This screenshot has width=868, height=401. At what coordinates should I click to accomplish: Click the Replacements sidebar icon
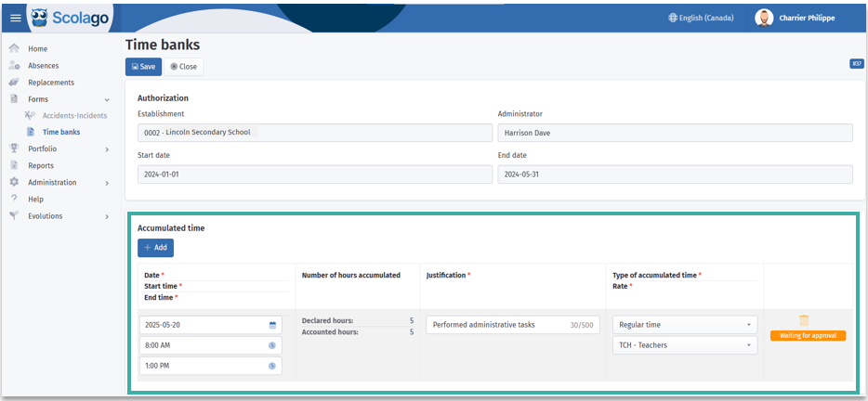coord(14,83)
